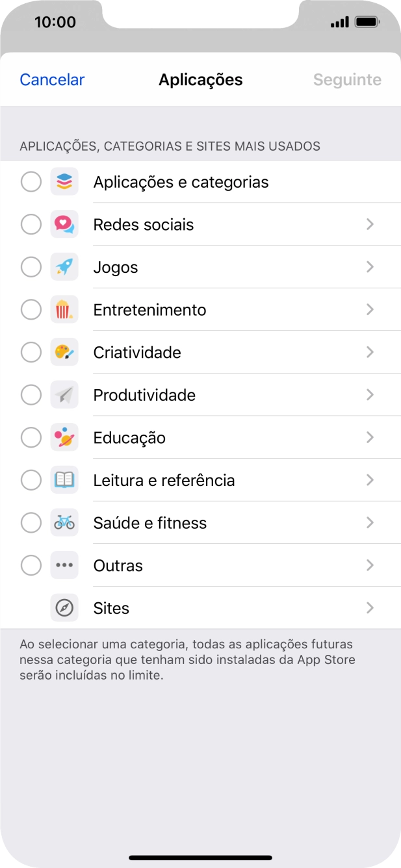The image size is (401, 868).
Task: Tap the Saúde e fitness bicycle icon
Action: click(64, 522)
